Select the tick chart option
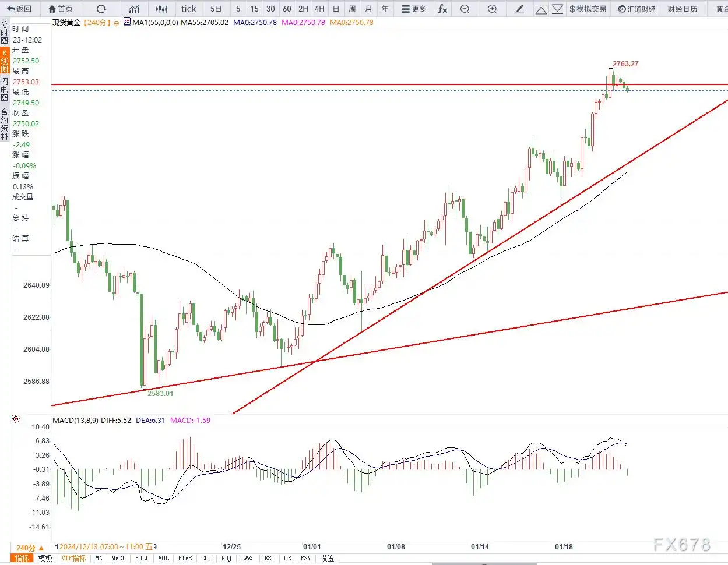The height and width of the screenshot is (565, 728). click(188, 9)
